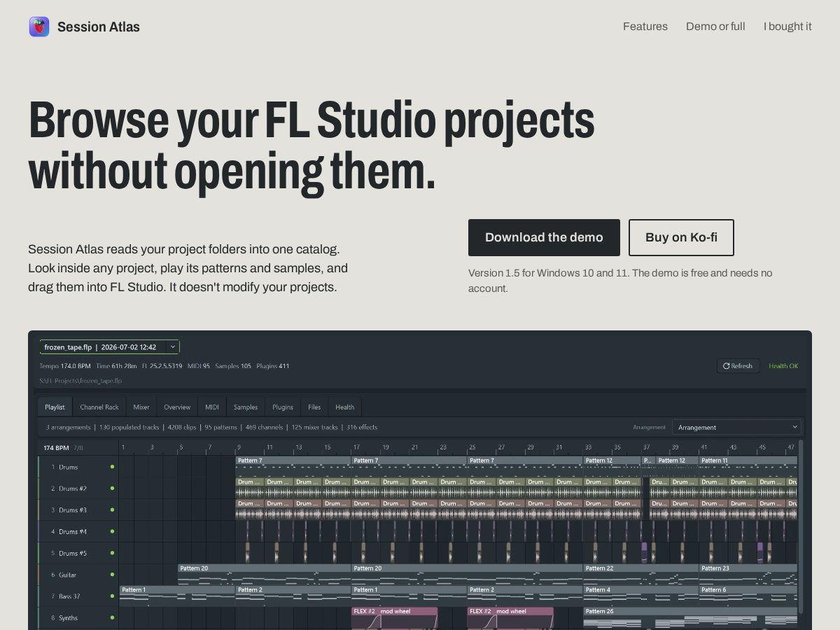Select the Playlist tab

[x=55, y=407]
